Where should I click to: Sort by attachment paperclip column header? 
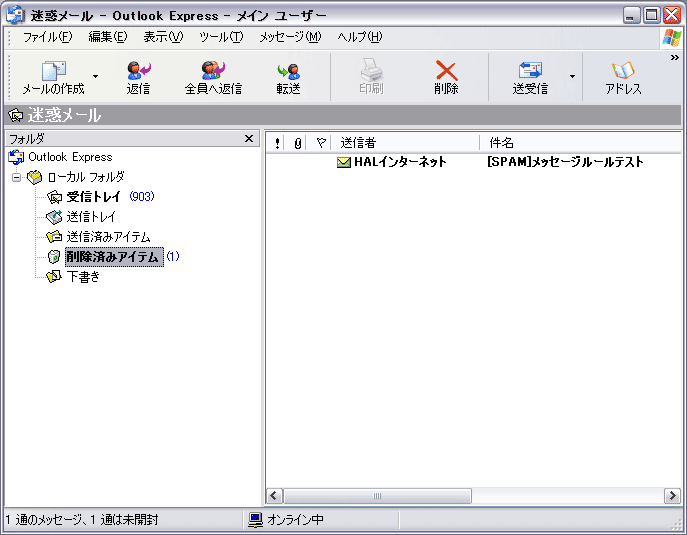point(297,143)
